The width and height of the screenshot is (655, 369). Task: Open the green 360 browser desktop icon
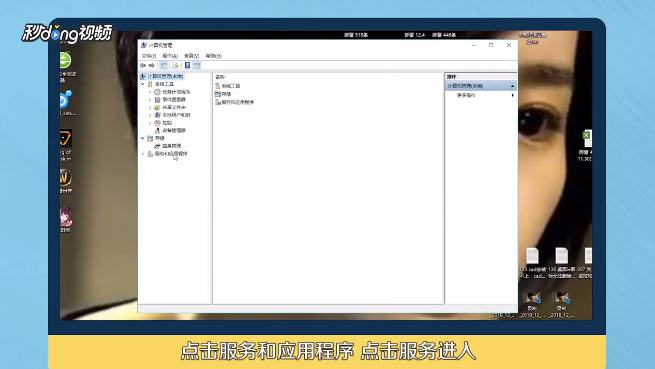(x=65, y=61)
